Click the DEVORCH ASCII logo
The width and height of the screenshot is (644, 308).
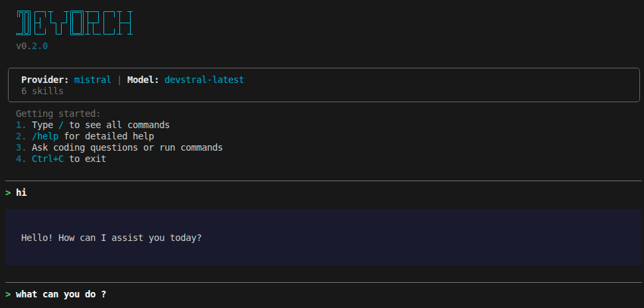74,23
